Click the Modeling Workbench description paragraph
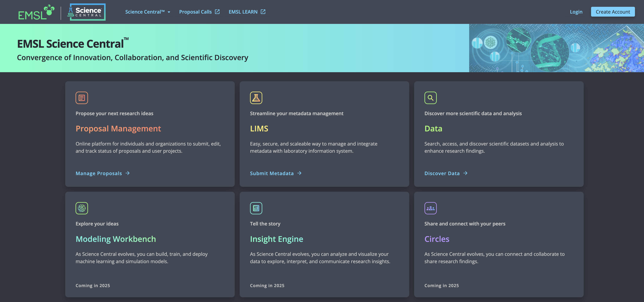 [141, 258]
